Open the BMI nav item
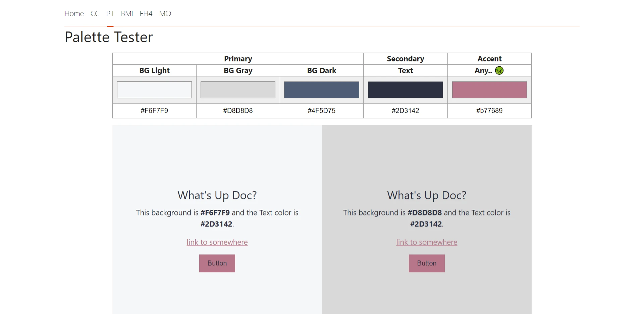644x314 pixels. tap(127, 13)
